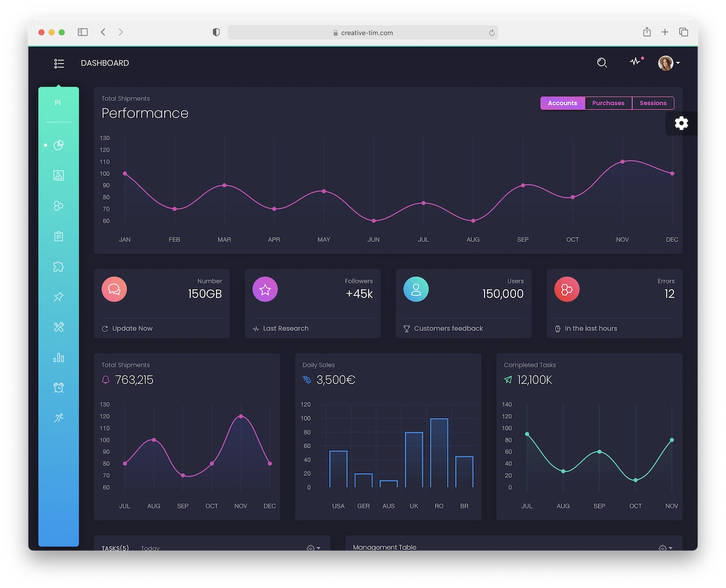
Task: Click the chat bubbles icon in Number card
Action: pos(114,289)
